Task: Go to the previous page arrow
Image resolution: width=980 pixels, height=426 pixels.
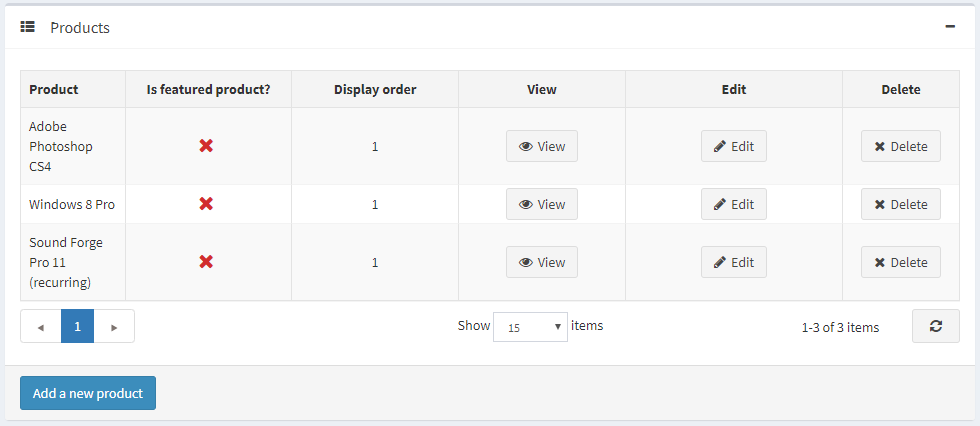Action: pos(41,326)
